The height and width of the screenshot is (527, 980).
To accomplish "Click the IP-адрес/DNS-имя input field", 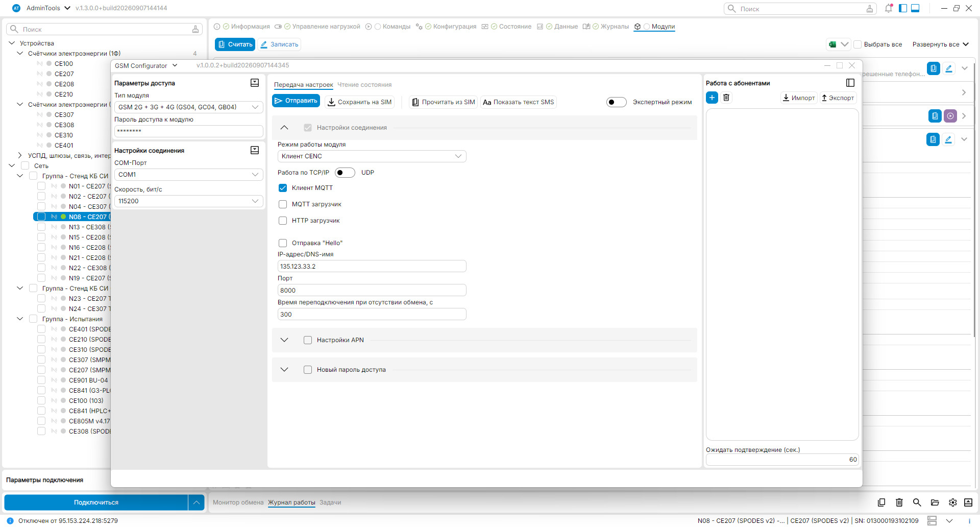I will (x=372, y=267).
